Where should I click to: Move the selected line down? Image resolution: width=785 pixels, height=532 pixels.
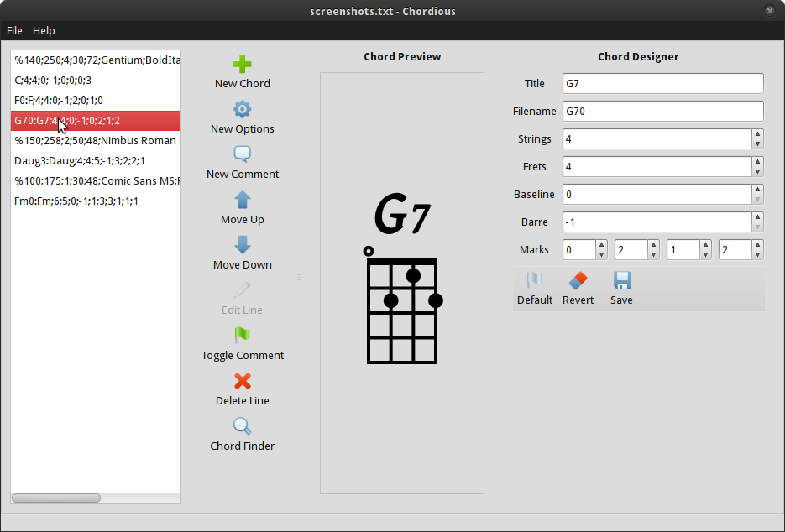pyautogui.click(x=242, y=246)
